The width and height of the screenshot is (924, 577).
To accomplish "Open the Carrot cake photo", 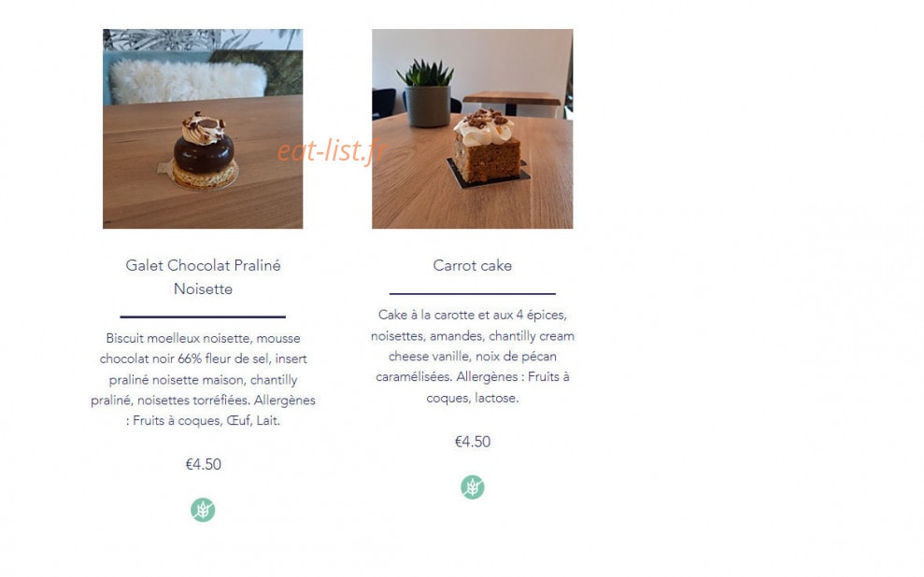I will 472,128.
